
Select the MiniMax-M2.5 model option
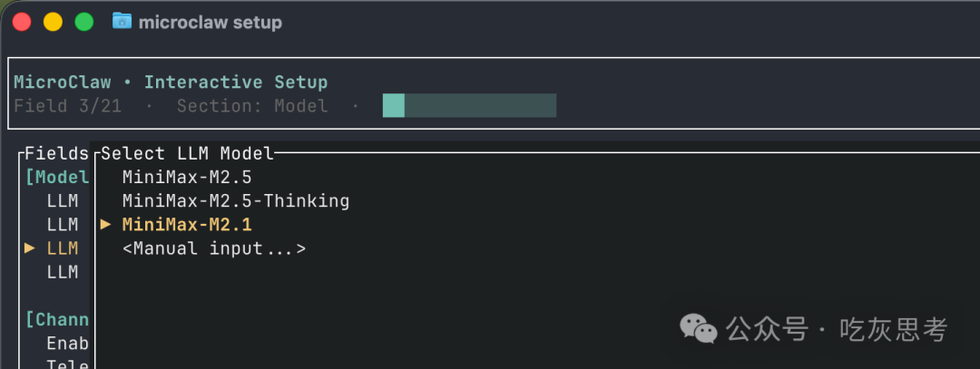click(187, 177)
